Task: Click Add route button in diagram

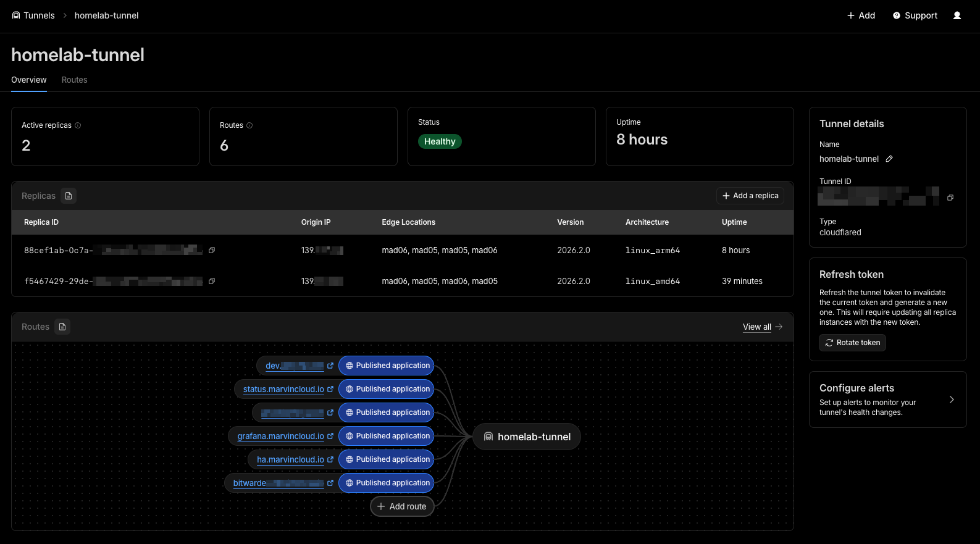Action: coord(402,506)
